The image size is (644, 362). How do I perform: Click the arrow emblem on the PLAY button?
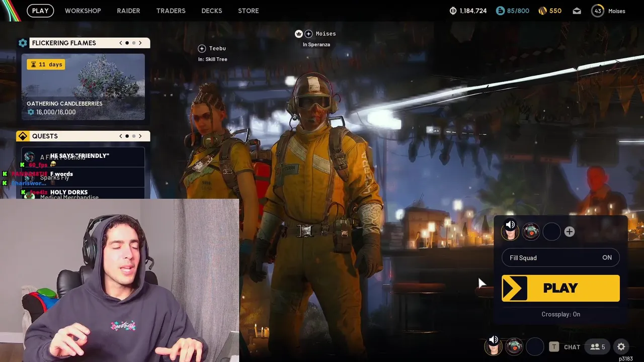point(515,288)
